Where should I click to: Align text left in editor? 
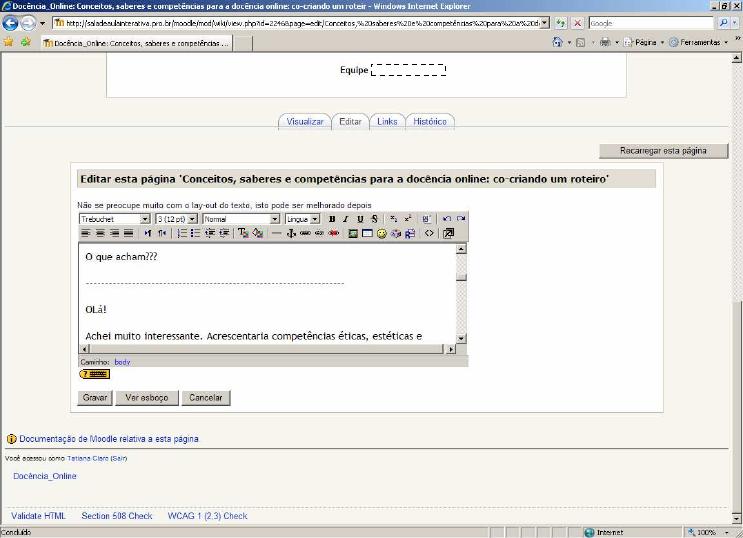tap(86, 233)
